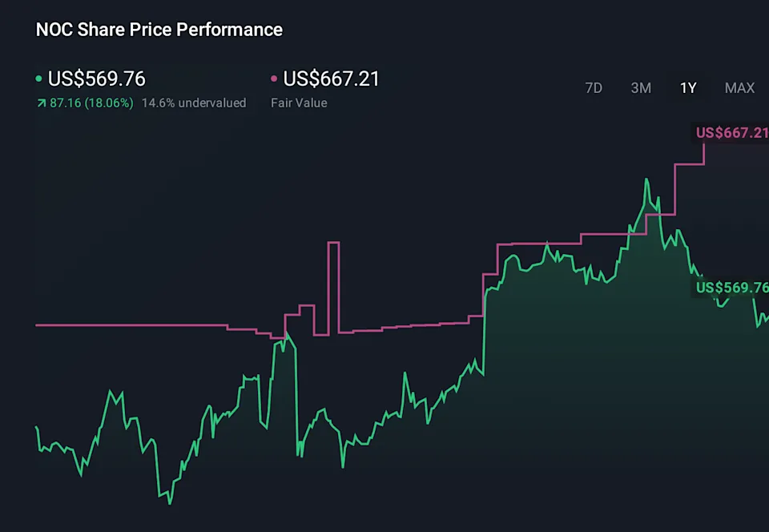Switch to the 7D time range
Viewport: 769px width, 532px height.
pyautogui.click(x=594, y=88)
